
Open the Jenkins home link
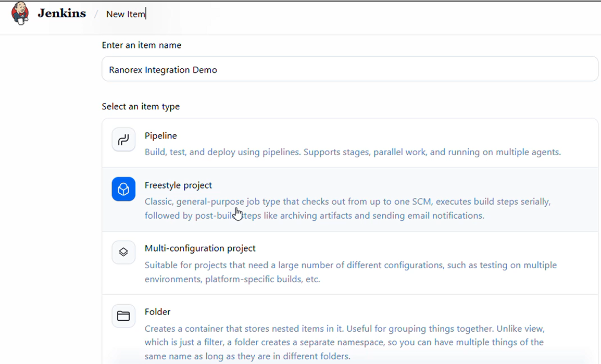click(x=61, y=14)
